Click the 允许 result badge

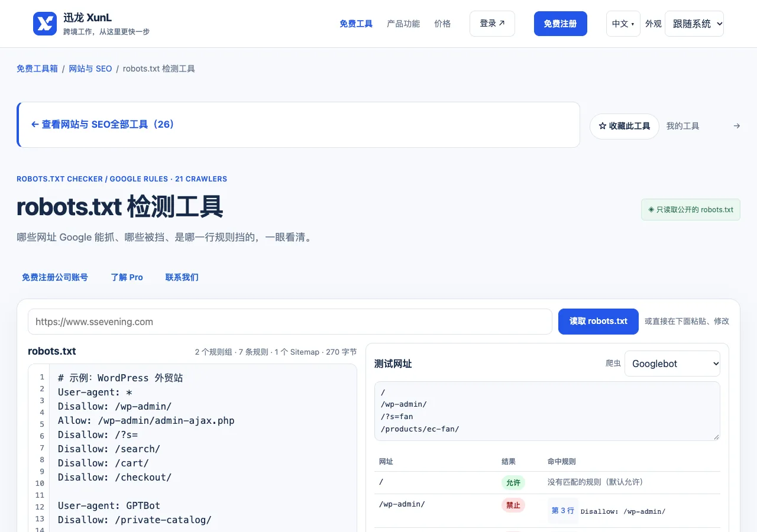tap(513, 482)
